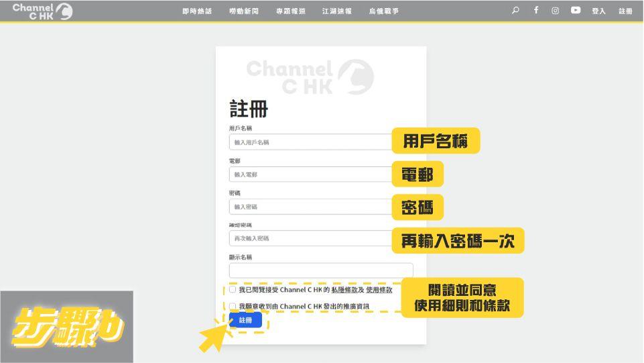Open the 私隱條款 link
Screen dimensions: 644x363
(x=344, y=290)
